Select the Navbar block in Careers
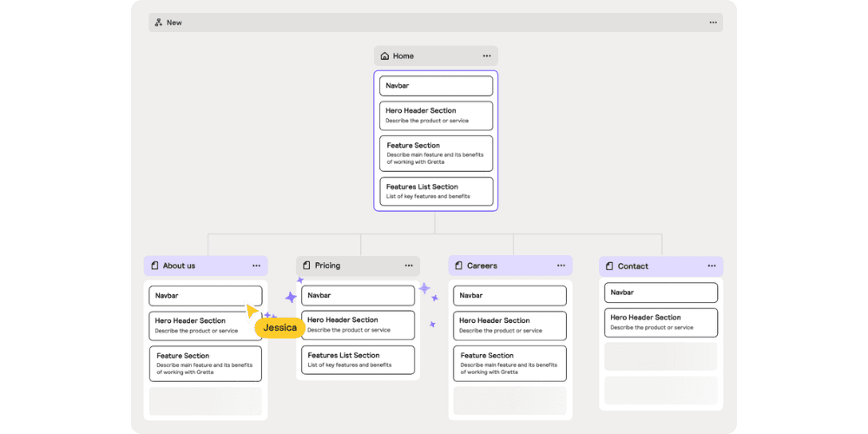 510,296
